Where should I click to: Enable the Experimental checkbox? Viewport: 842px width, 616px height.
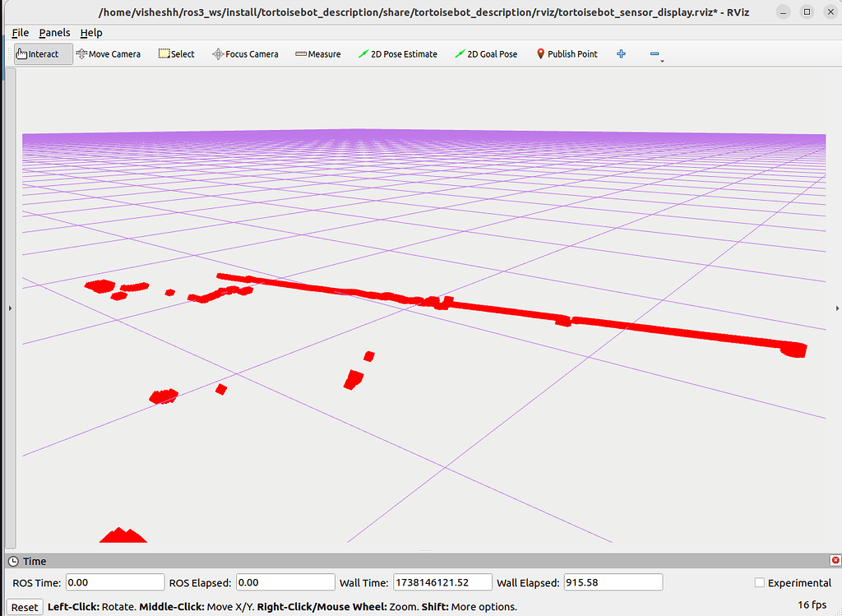758,582
